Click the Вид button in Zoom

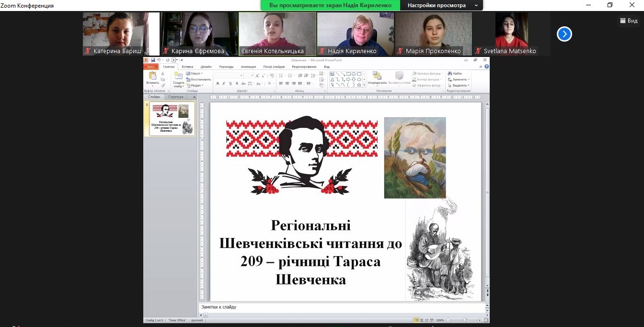[629, 21]
